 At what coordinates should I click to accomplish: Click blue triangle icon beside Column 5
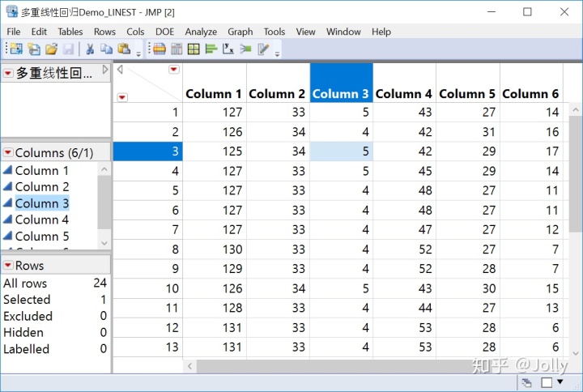pos(8,236)
